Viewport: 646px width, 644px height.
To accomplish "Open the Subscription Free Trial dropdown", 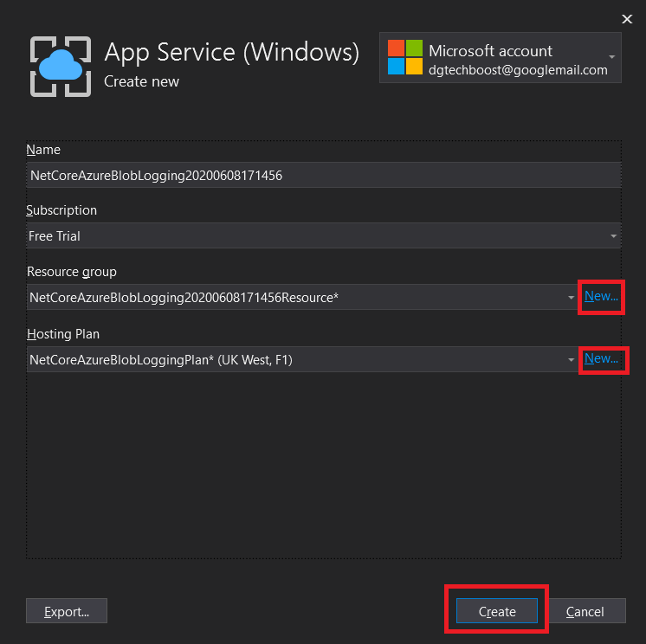I will click(x=323, y=236).
